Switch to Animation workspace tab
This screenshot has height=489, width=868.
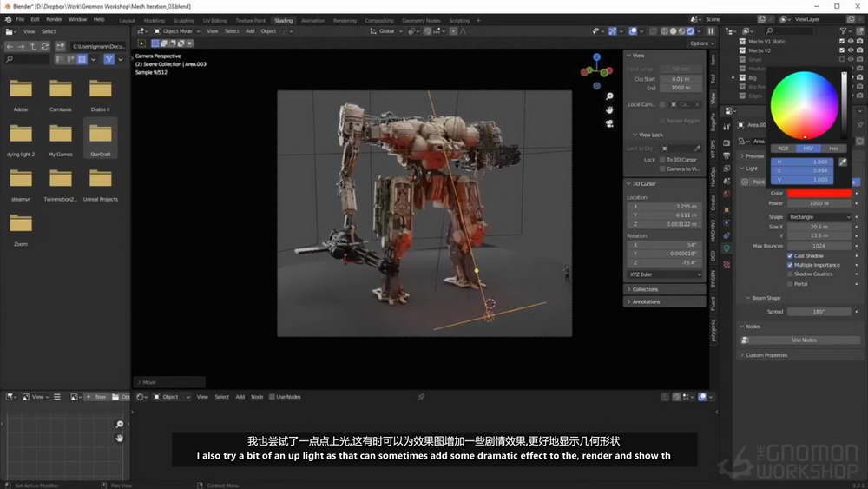(312, 21)
